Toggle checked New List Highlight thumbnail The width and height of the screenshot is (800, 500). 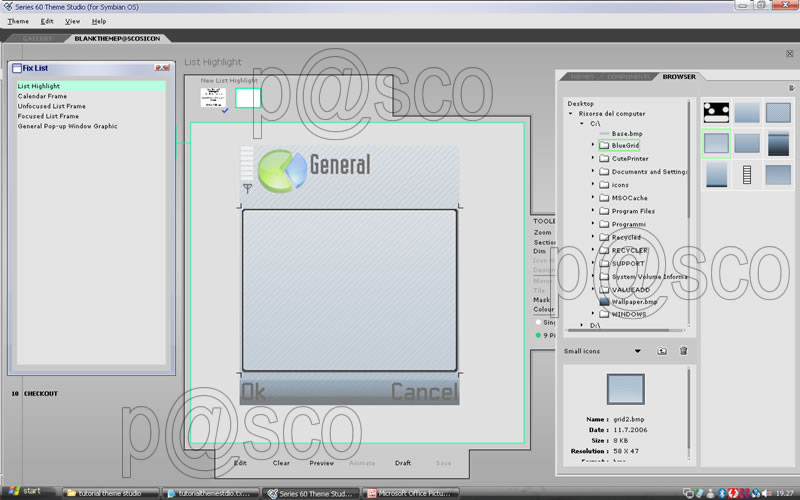tap(213, 97)
